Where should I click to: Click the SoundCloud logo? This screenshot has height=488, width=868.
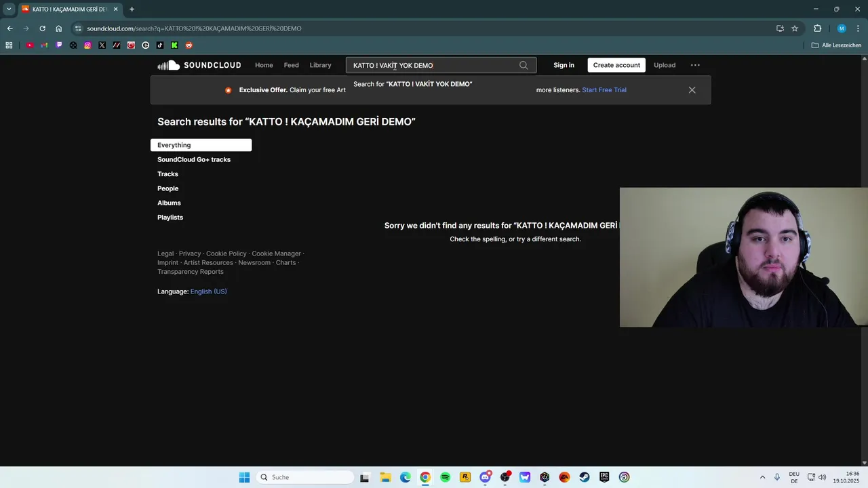199,65
